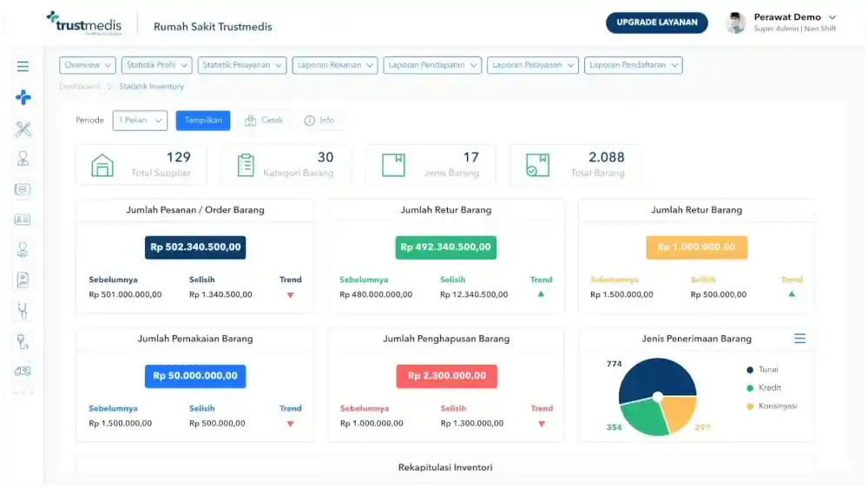Expand the Periode '1 Pekan' dropdown
This screenshot has width=868, height=488.
(140, 121)
